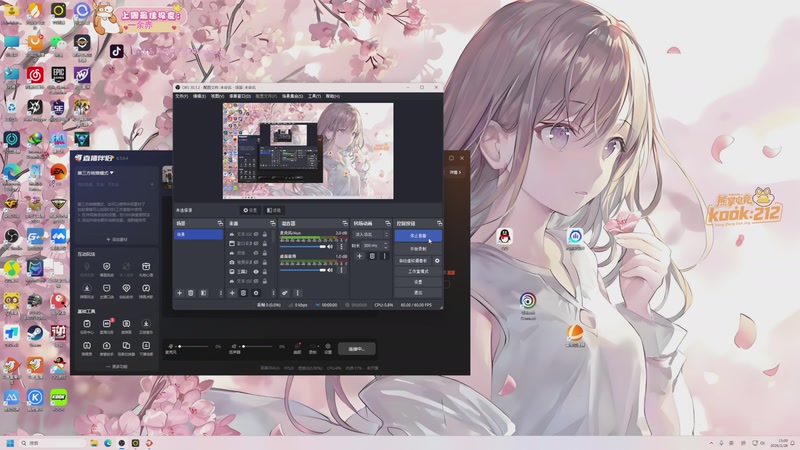The width and height of the screenshot is (800, 450).
Task: Open OBS Studio desktop shortcut icon
Action: [12, 236]
